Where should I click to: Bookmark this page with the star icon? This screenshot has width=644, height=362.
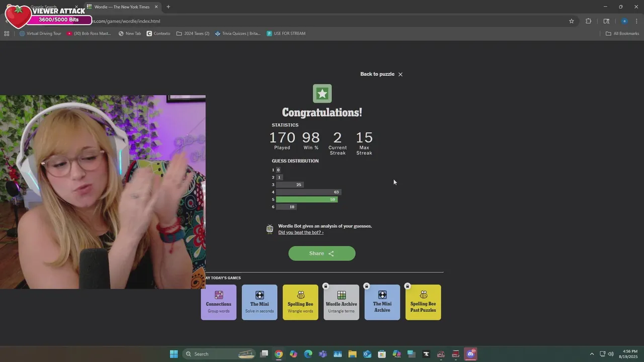tap(572, 21)
